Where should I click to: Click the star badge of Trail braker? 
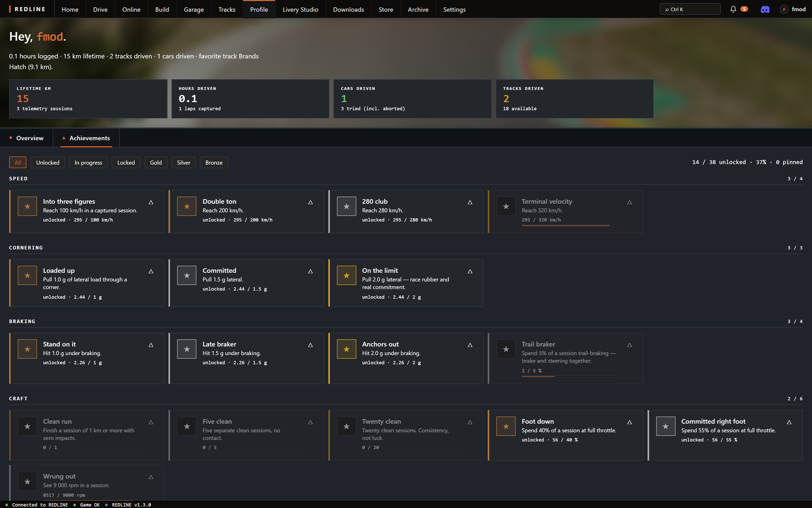pyautogui.click(x=506, y=349)
